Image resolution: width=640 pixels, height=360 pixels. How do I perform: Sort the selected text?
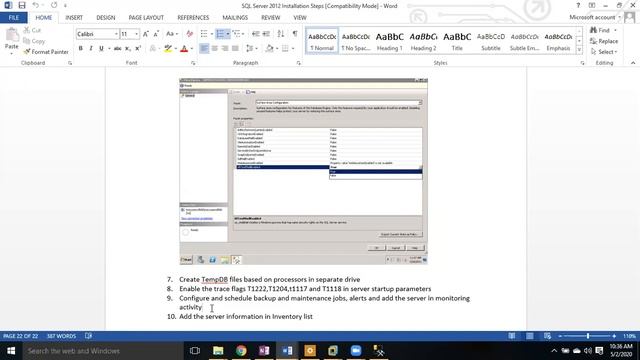click(281, 34)
